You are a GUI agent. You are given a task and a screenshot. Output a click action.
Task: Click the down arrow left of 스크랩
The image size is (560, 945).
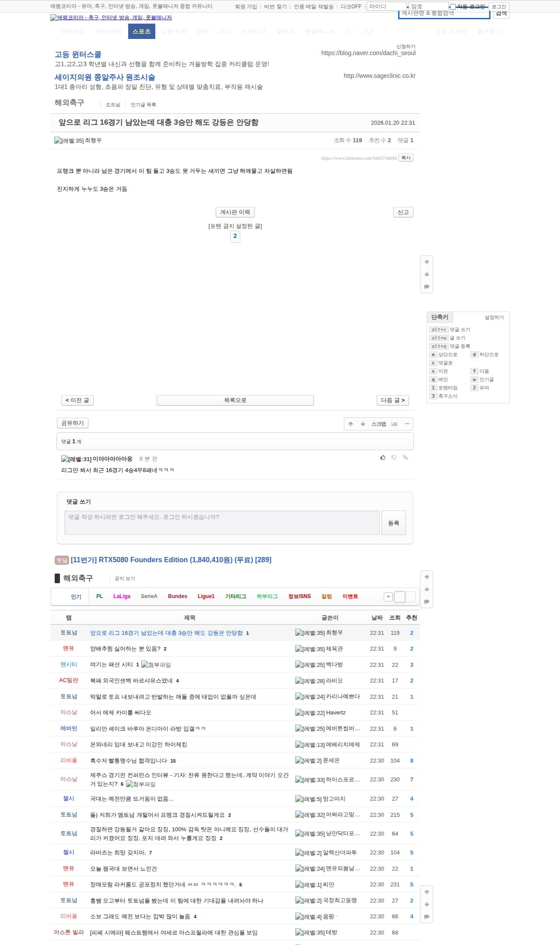363,424
